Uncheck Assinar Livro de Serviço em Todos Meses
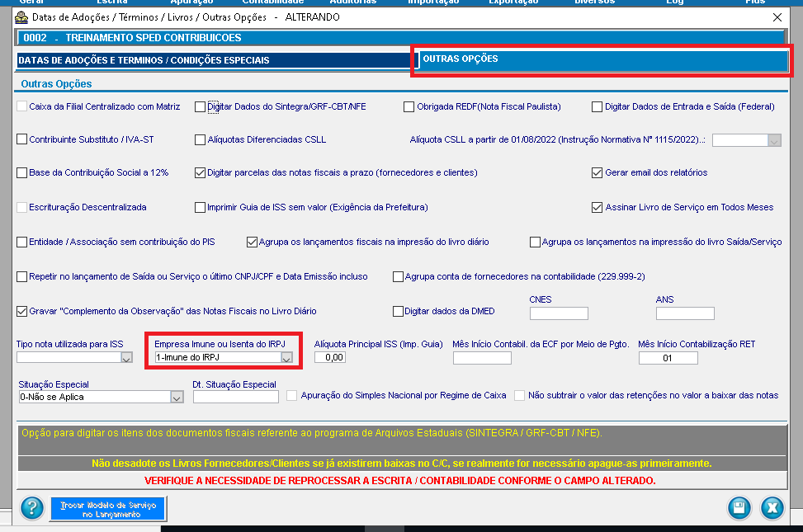Viewport: 803px width, 532px height. [x=597, y=207]
